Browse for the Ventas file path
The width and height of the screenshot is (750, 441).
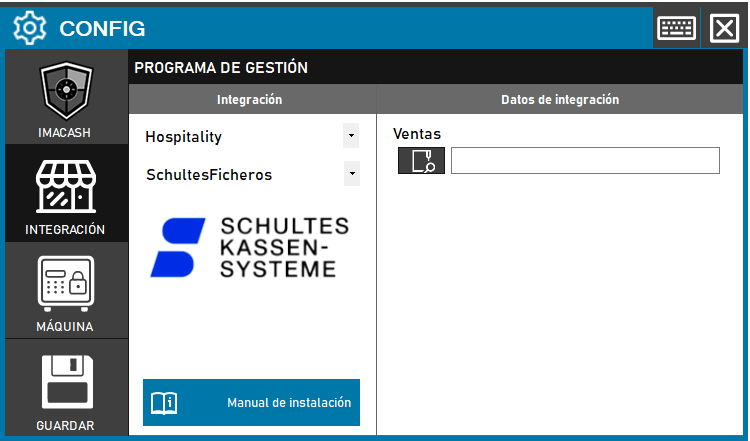click(421, 160)
